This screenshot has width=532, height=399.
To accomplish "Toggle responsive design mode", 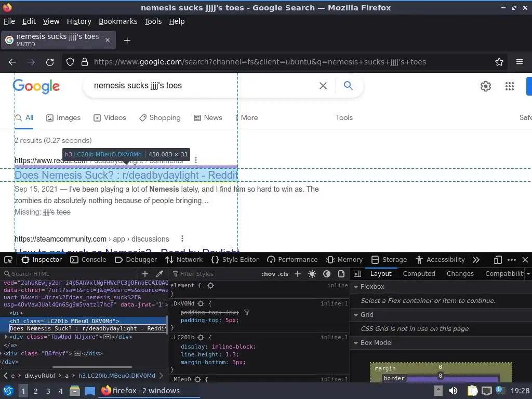I will coord(497,260).
